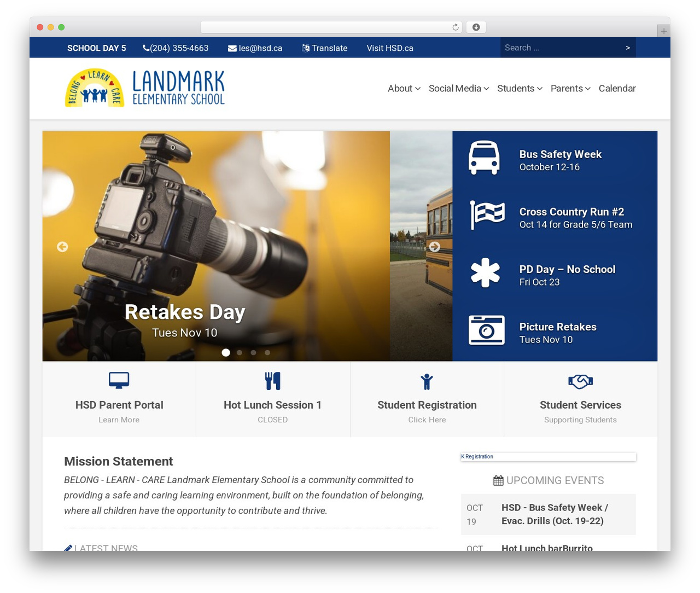Click the Landmark Elementary School logo
This screenshot has width=700, height=593.
[145, 88]
